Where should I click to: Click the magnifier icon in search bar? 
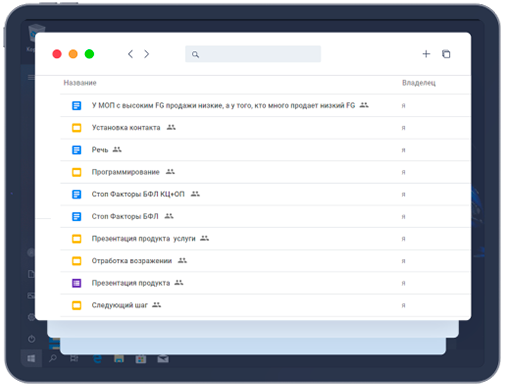[x=195, y=54]
